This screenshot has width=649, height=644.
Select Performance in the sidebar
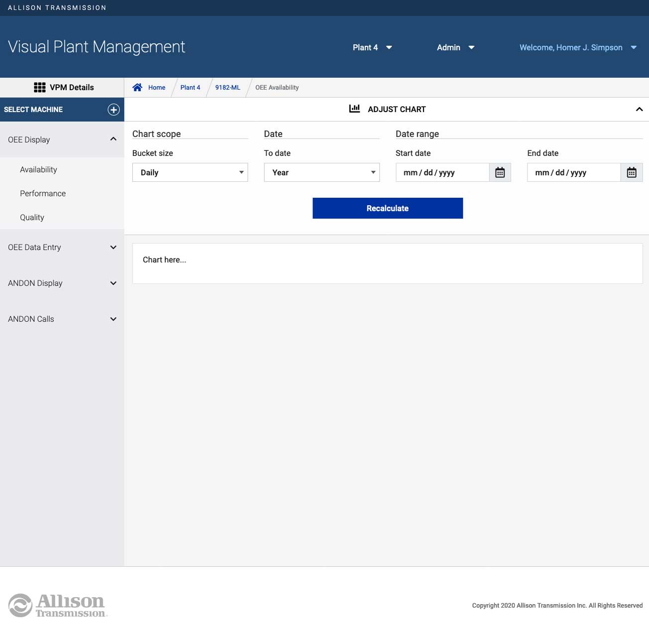point(43,193)
